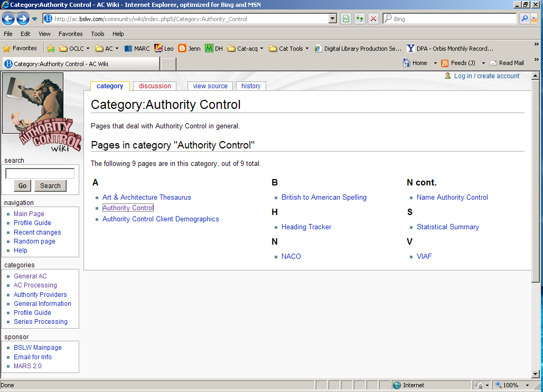Switch to the discussion tab
The image size is (543, 392).
(155, 86)
